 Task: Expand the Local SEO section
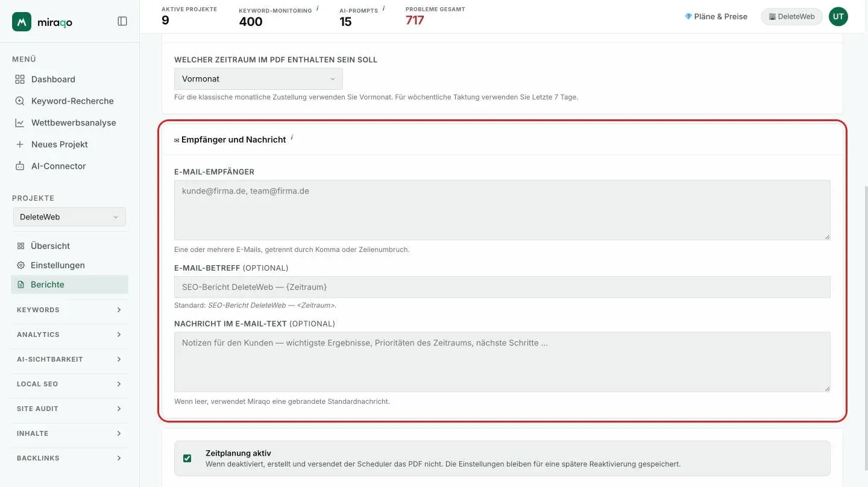point(69,384)
